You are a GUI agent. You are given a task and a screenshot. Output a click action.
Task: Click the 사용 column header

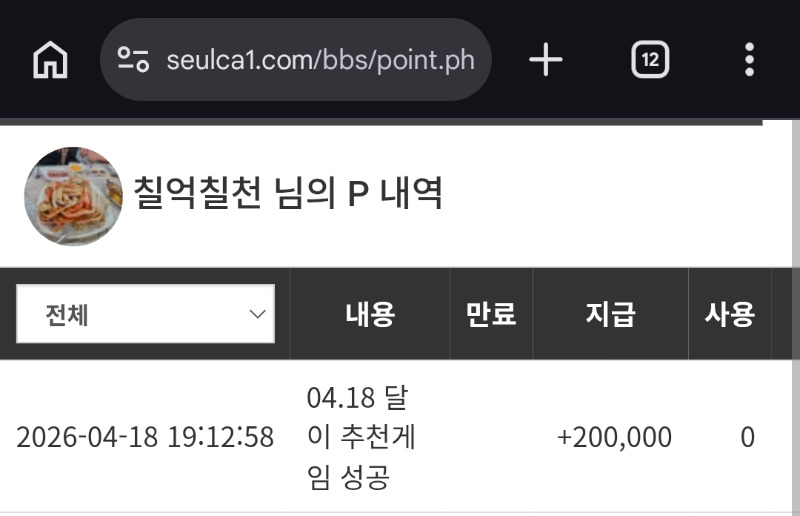coord(729,315)
